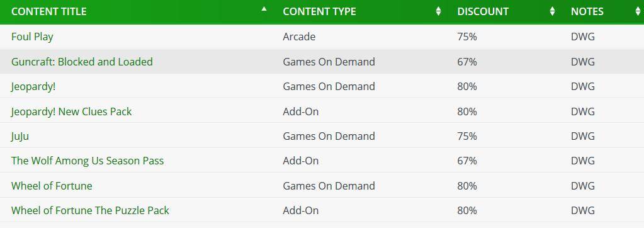Open the Wheel of Fortune link
Screen dimensions: 644x228
(x=52, y=186)
